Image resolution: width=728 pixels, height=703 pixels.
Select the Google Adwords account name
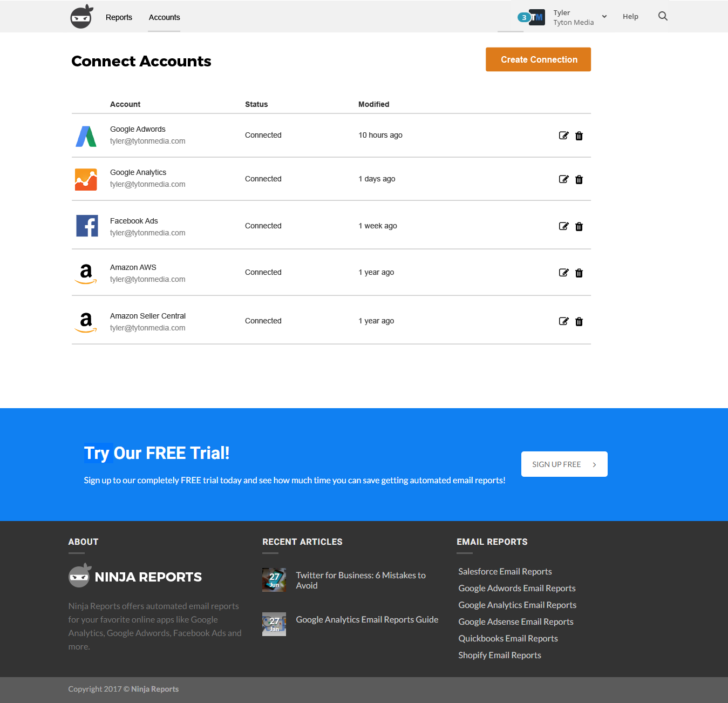pyautogui.click(x=138, y=129)
